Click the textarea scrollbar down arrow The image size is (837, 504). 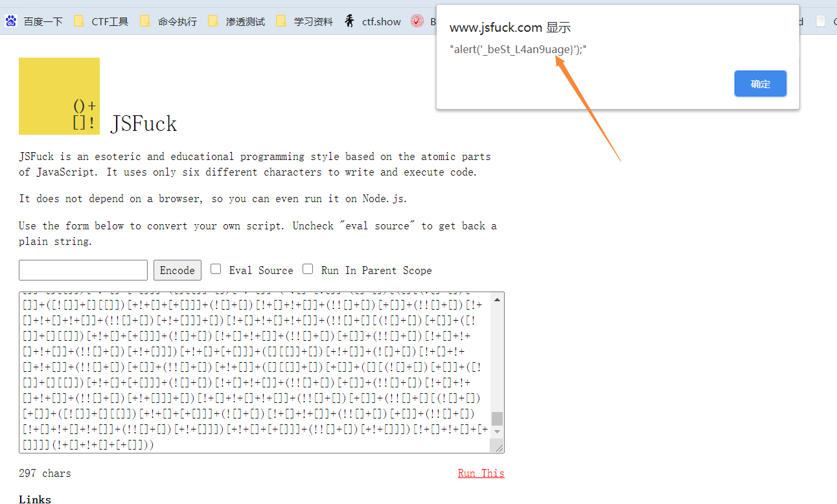click(x=497, y=431)
